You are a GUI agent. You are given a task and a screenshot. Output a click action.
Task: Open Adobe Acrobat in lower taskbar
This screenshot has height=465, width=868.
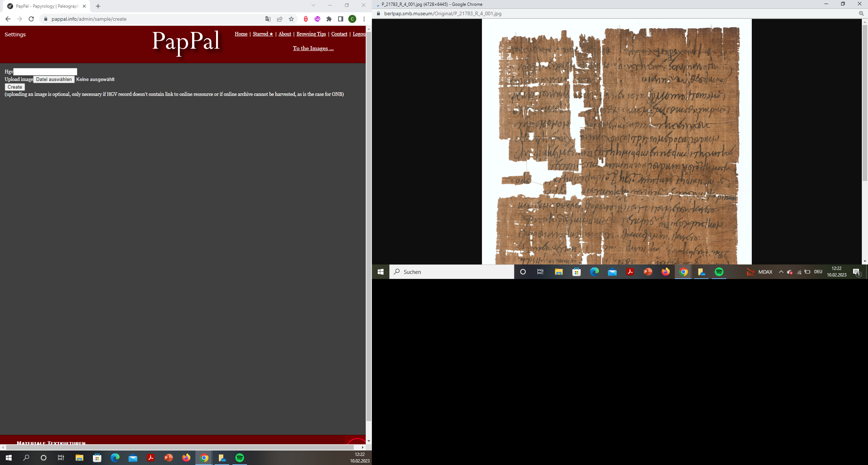tap(151, 458)
